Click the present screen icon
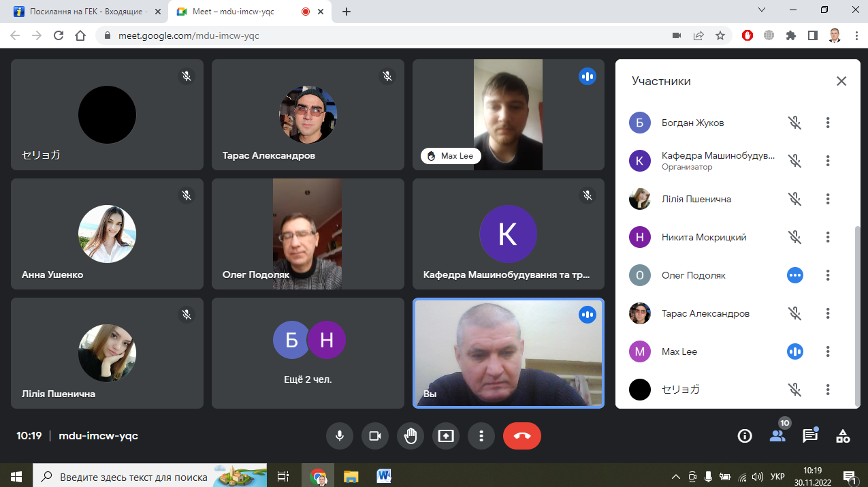Viewport: 868px width, 487px height. click(x=446, y=436)
